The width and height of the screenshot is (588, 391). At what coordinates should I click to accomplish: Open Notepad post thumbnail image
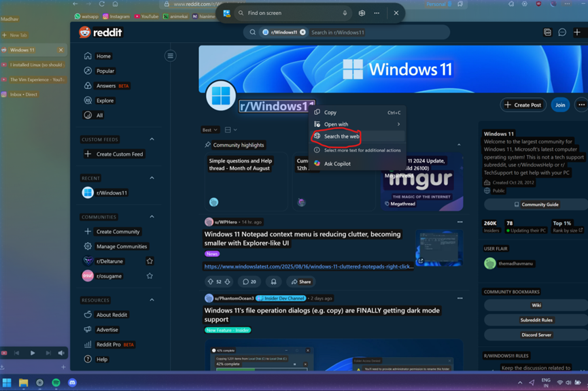click(x=439, y=248)
